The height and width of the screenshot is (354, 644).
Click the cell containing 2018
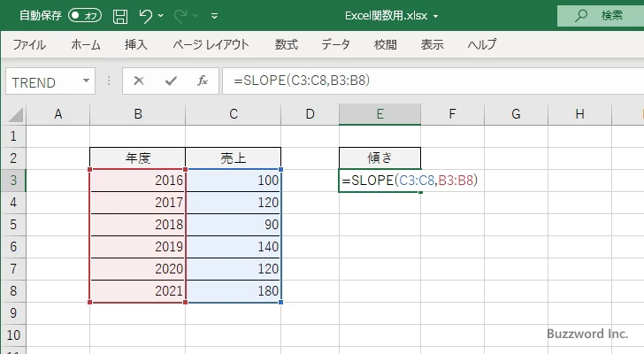point(138,225)
